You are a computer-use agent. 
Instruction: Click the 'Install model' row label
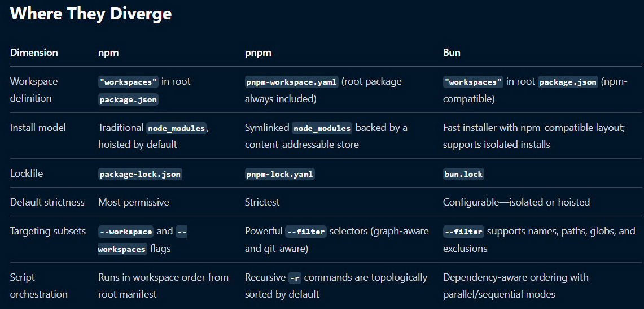coord(38,127)
